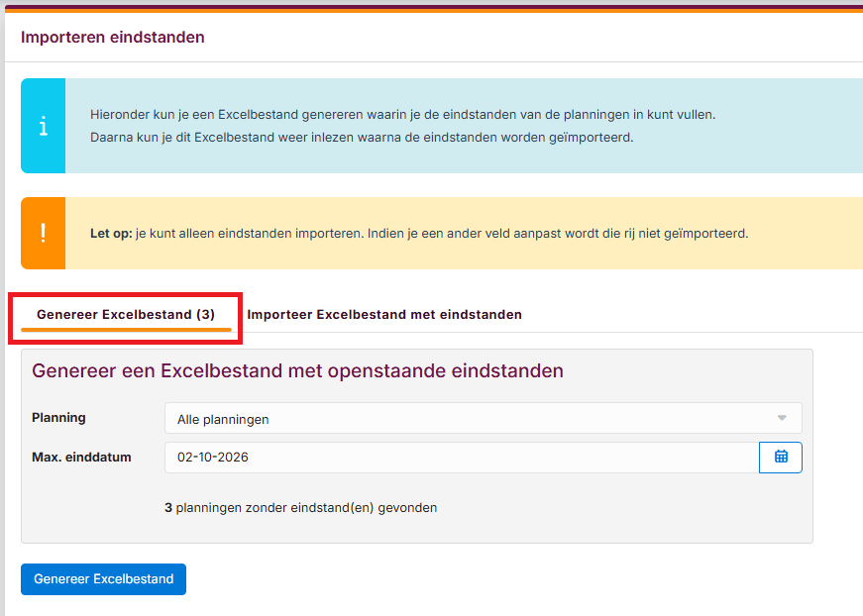Click the 'Daarna kun je dit Excelbestand' info line
Screen dimensions: 863x616
pos(362,137)
